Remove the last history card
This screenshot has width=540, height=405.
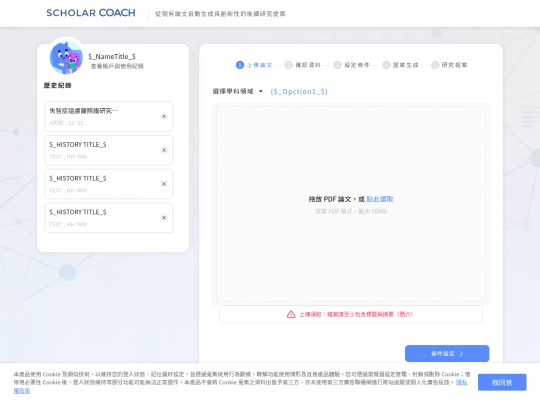[164, 218]
